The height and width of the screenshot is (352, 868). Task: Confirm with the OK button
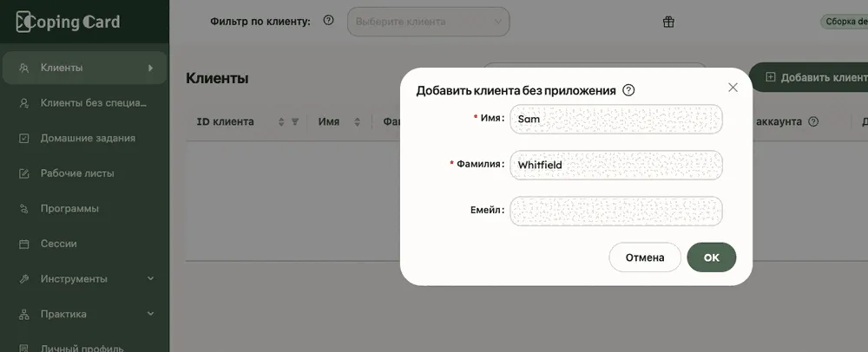pyautogui.click(x=712, y=257)
